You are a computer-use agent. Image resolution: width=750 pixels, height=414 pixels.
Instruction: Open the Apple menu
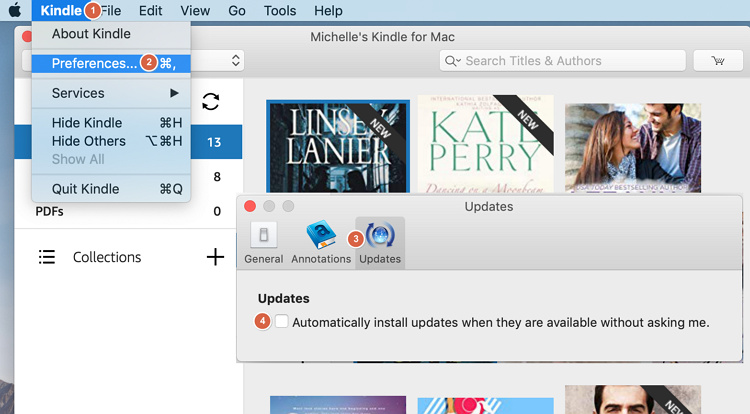point(15,11)
